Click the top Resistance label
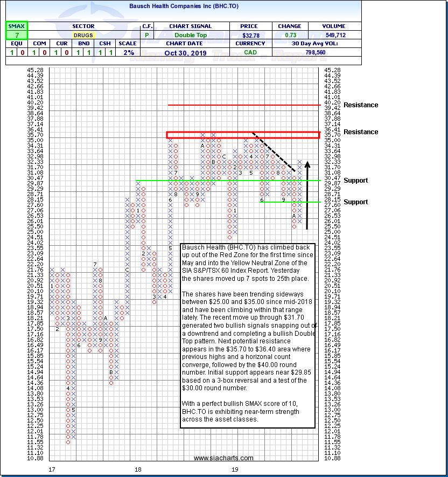 click(361, 105)
